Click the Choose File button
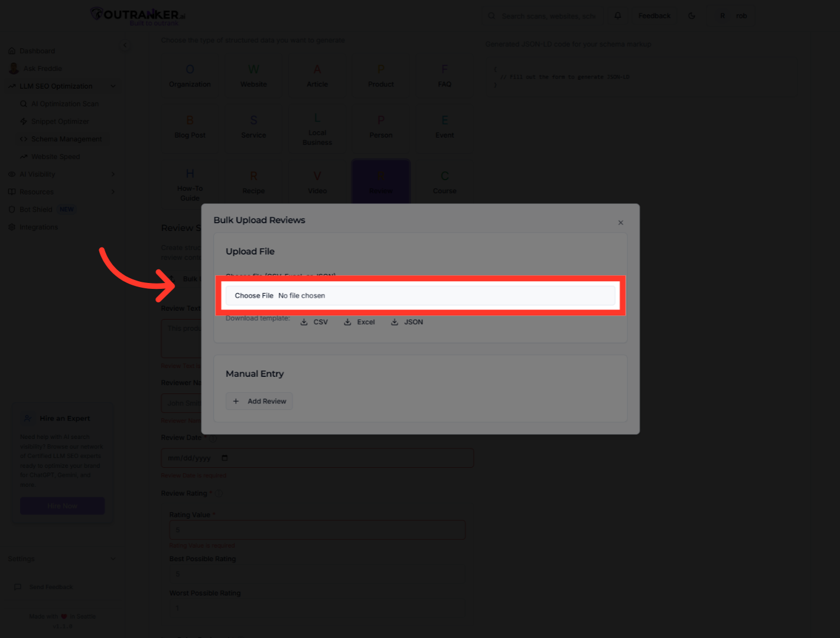The height and width of the screenshot is (638, 840). [254, 296]
